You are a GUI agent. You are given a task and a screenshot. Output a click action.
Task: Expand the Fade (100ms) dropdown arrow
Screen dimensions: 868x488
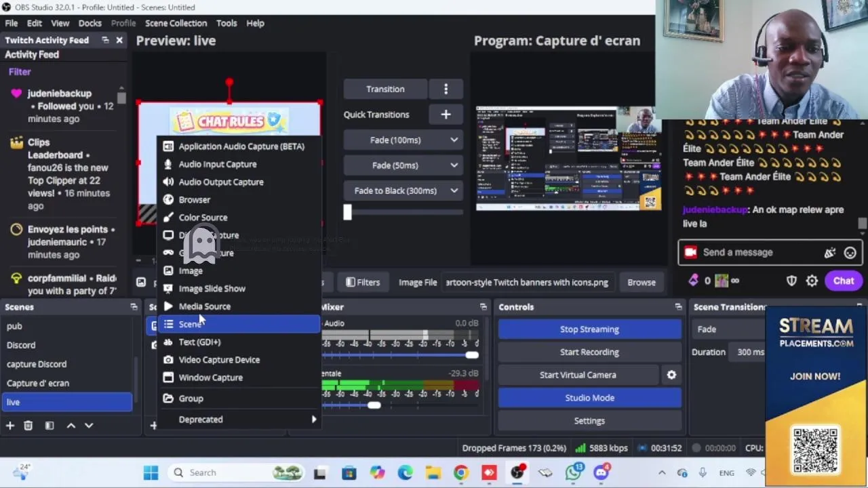coord(454,140)
